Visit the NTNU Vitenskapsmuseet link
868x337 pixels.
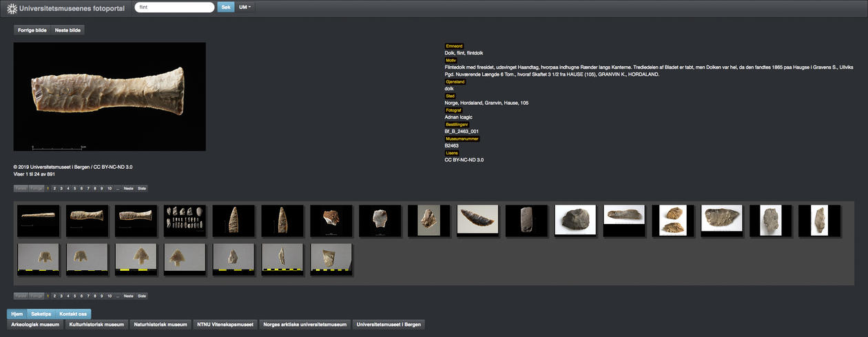225,324
